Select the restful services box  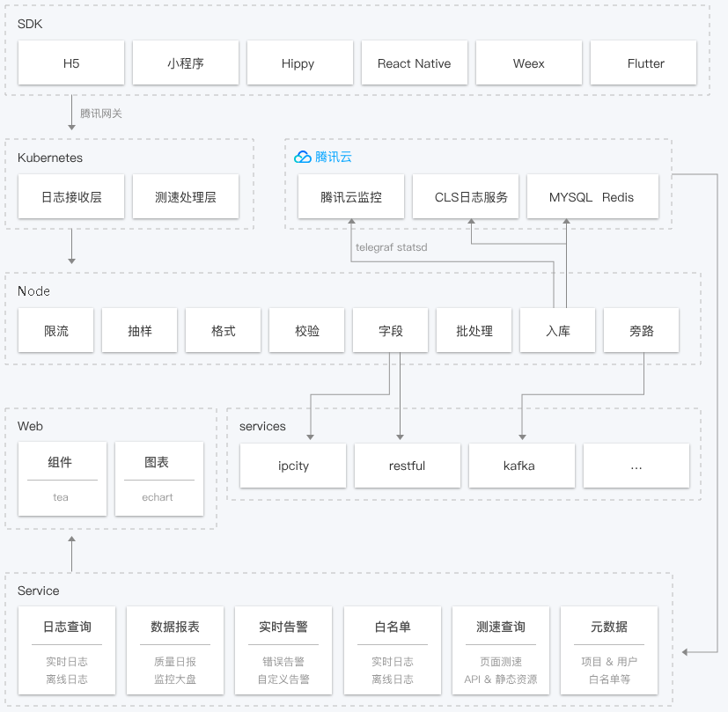408,466
